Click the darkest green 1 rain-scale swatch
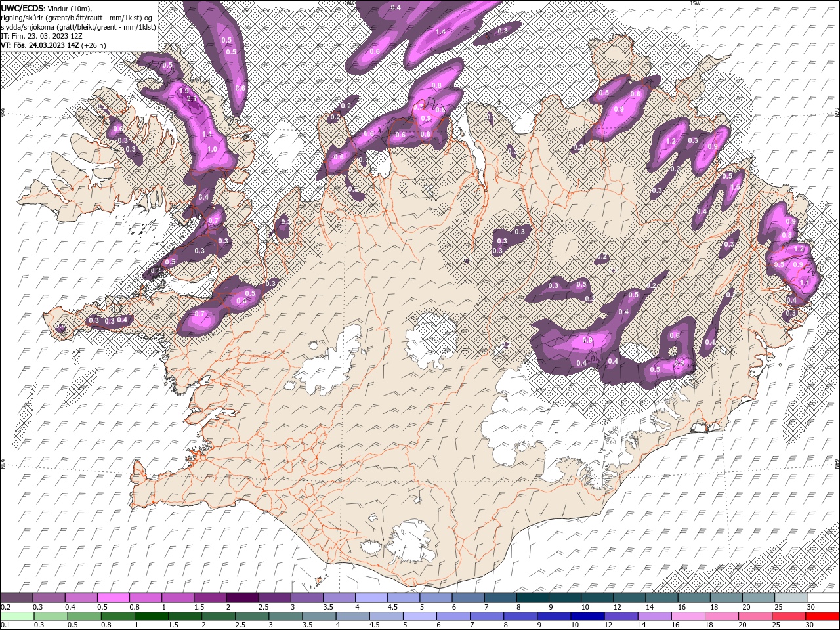 pyautogui.click(x=151, y=616)
